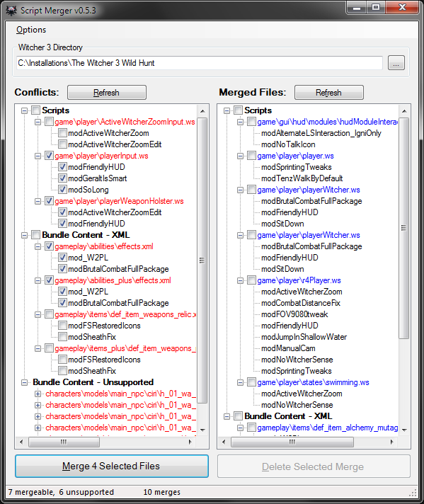Toggle Bundle Content - XML in Merged Files

[x=239, y=416]
